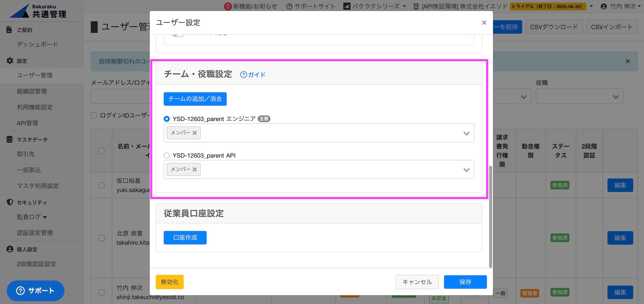Close the user settings dialog
The height and width of the screenshot is (304, 644).
(x=484, y=23)
